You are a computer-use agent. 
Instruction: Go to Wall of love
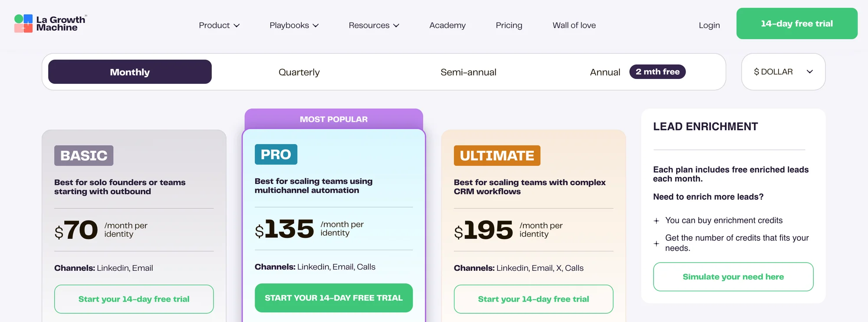[x=574, y=25]
